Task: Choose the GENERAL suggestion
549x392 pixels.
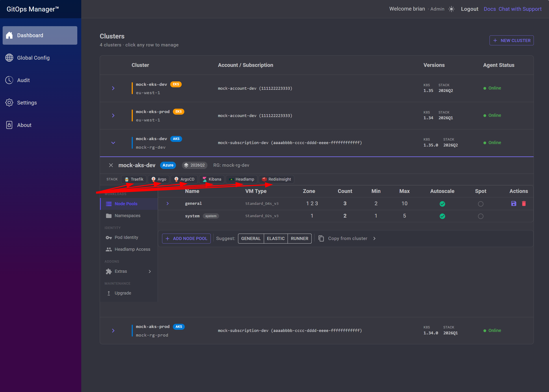Action: click(x=251, y=238)
